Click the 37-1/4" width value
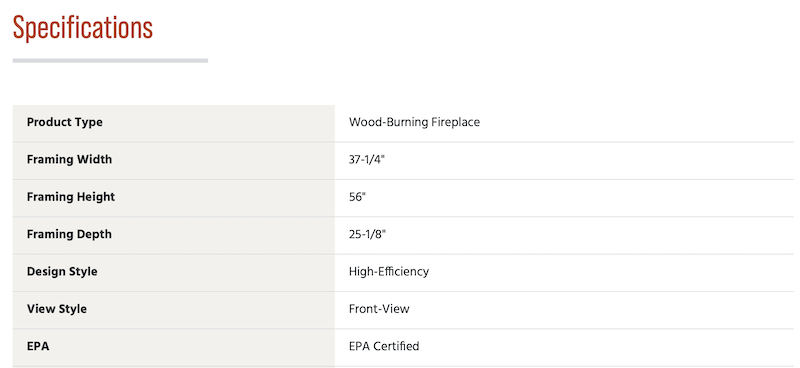 point(367,160)
